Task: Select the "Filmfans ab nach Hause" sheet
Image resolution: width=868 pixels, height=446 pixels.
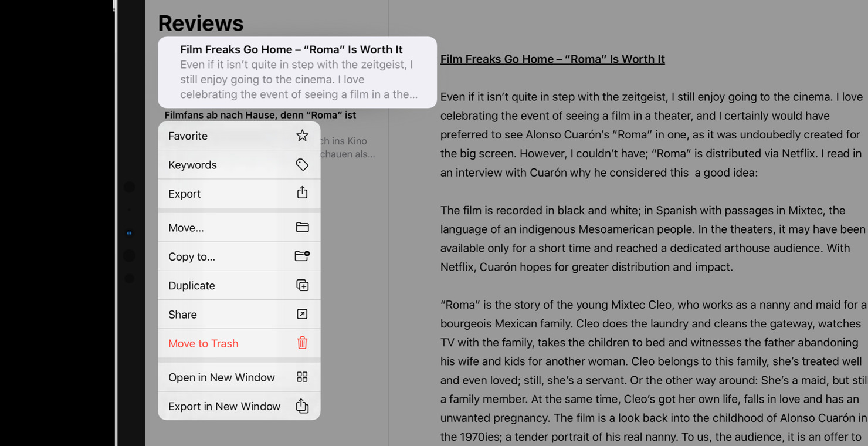Action: tap(260, 115)
